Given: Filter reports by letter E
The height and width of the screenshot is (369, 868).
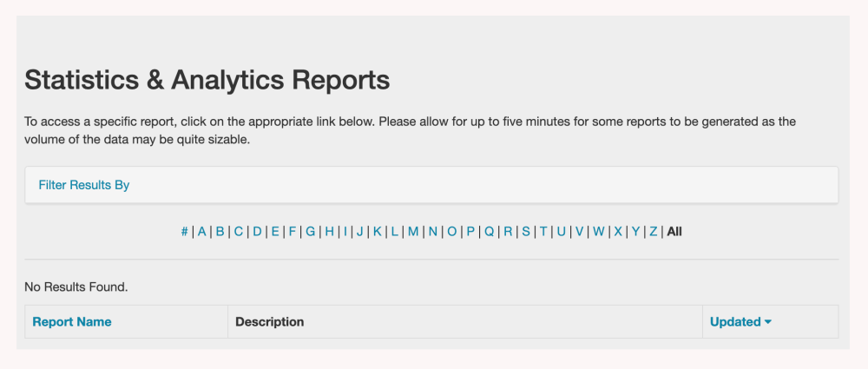Looking at the screenshot, I should pyautogui.click(x=275, y=232).
